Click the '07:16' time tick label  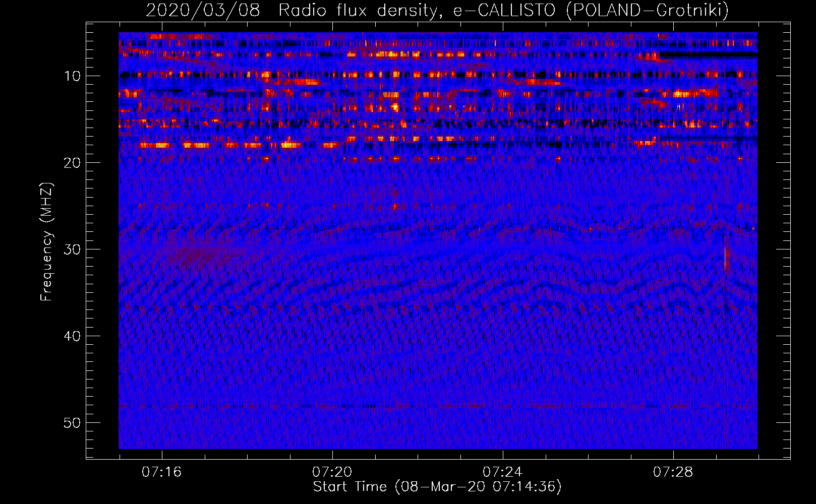point(161,472)
